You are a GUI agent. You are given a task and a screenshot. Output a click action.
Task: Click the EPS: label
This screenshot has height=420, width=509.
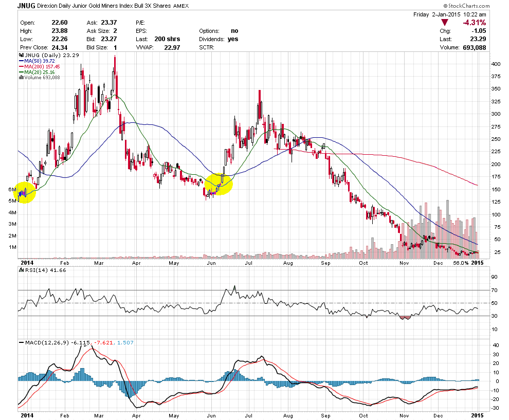(141, 31)
